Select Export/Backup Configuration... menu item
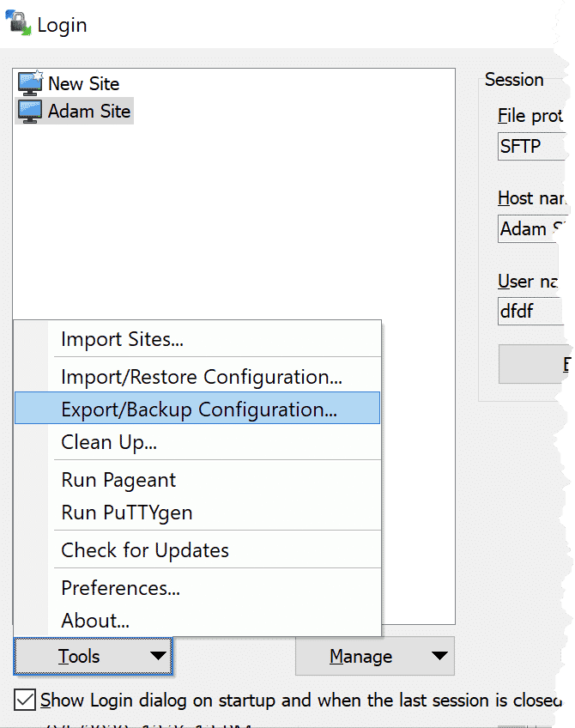 pos(197,408)
